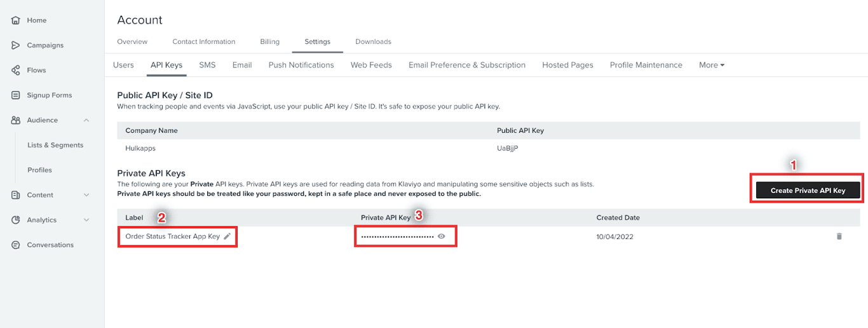The image size is (868, 328).
Task: Collapse the Audience section chevron
Action: click(86, 120)
